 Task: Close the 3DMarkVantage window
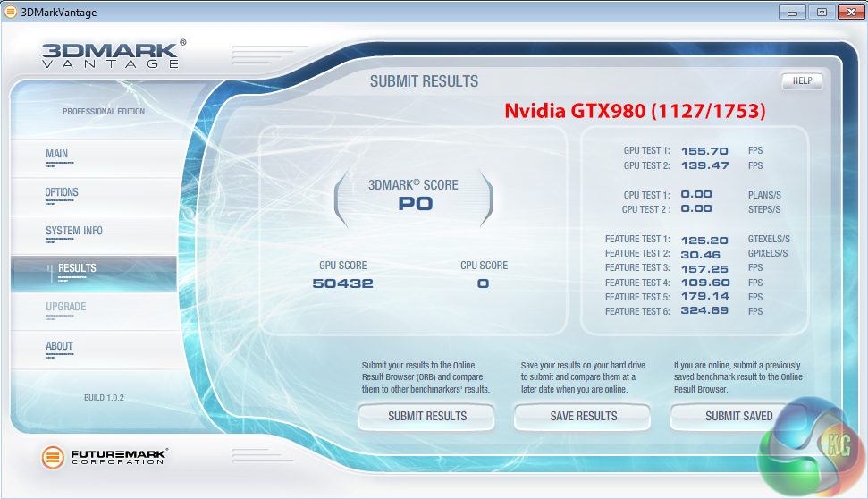(x=851, y=13)
